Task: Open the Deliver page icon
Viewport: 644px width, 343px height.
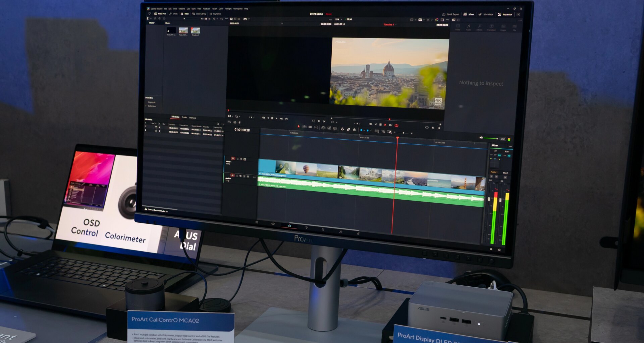Action: (358, 233)
